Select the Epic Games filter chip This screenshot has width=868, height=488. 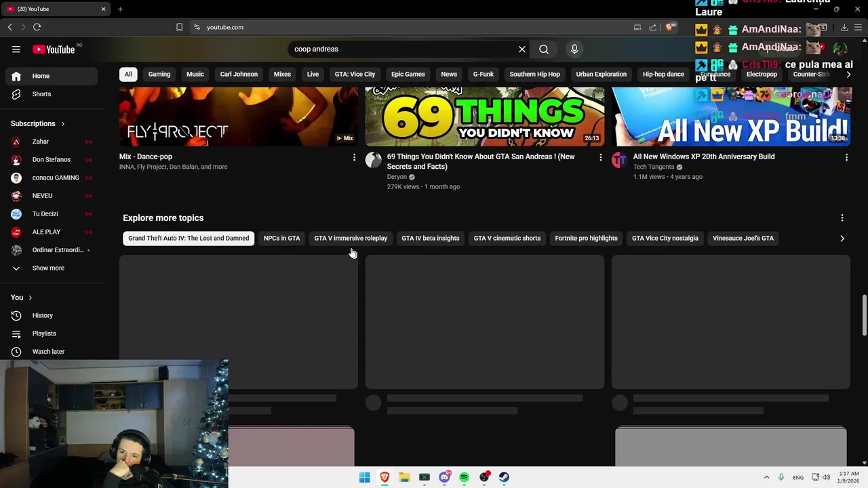[x=408, y=74]
